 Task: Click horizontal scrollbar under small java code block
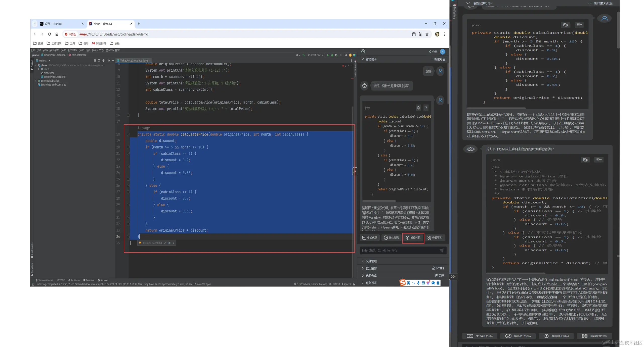tap(379, 201)
